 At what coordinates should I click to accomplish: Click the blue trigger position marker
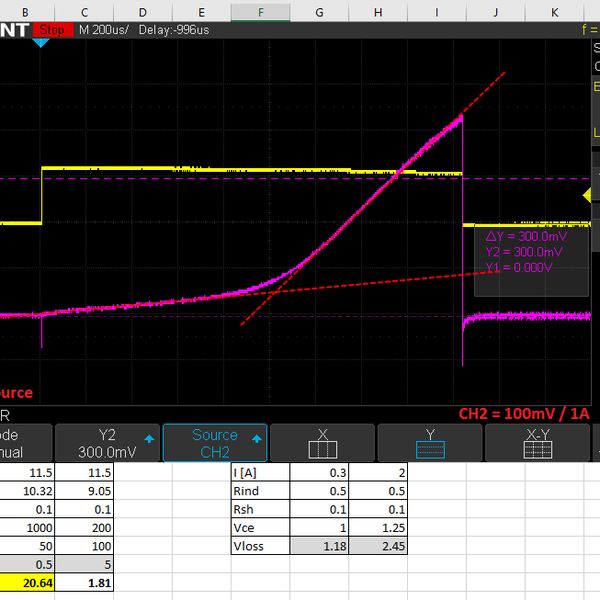(x=41, y=43)
